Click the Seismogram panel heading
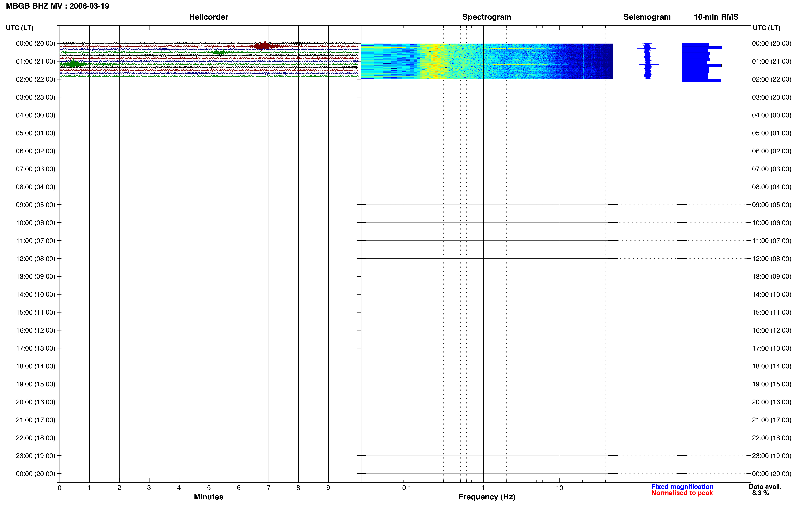 pyautogui.click(x=647, y=17)
